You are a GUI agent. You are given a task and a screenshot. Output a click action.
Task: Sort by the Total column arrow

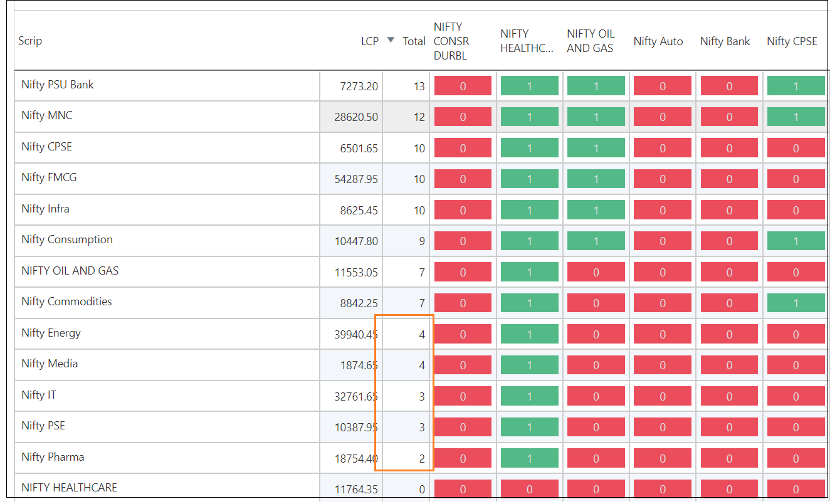[x=391, y=40]
